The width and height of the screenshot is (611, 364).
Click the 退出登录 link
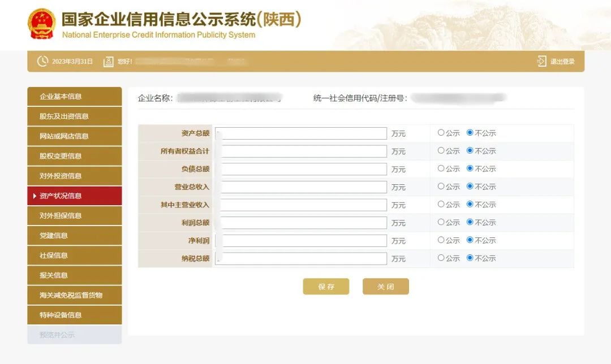coord(562,62)
